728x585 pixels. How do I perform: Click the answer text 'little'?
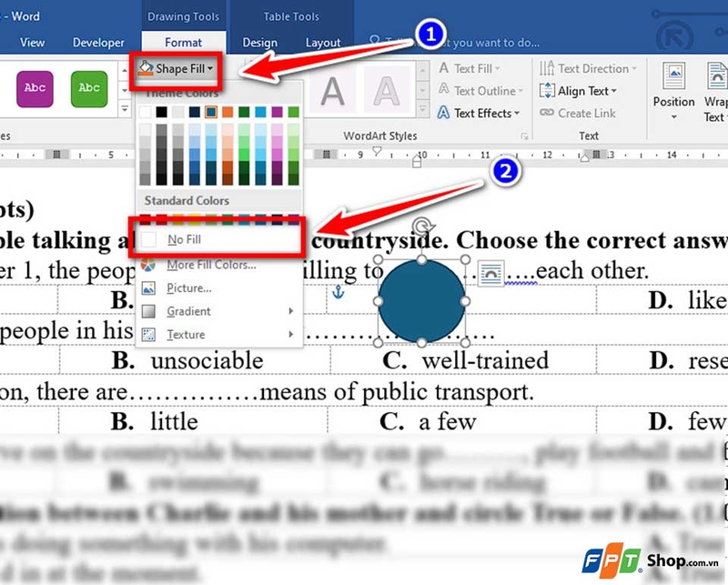click(x=174, y=421)
